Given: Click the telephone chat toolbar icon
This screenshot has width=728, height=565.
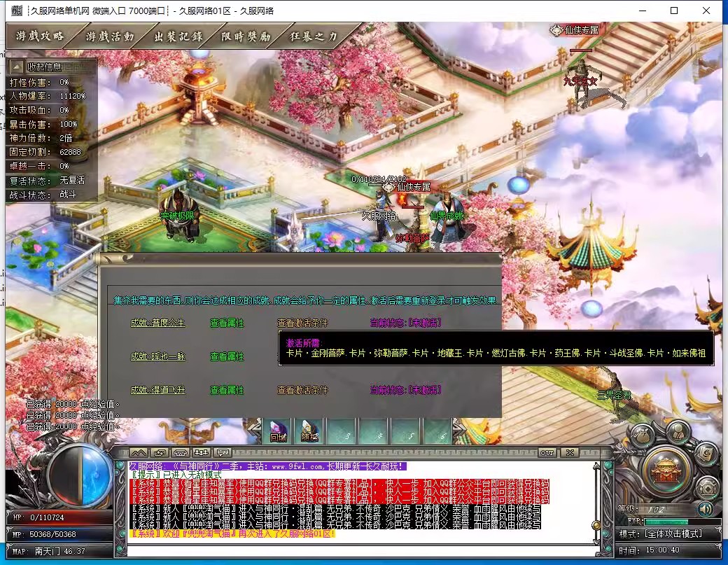Looking at the screenshot, I should point(181,453).
